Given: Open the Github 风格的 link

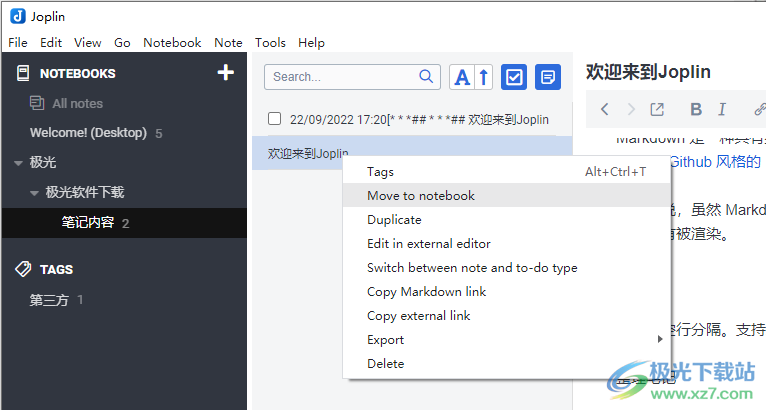Looking at the screenshot, I should click(716, 162).
